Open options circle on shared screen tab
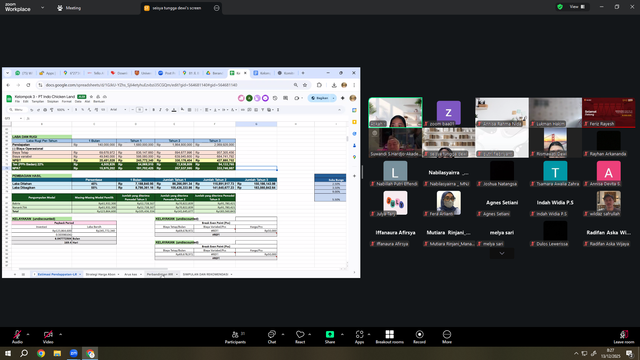 pyautogui.click(x=216, y=8)
